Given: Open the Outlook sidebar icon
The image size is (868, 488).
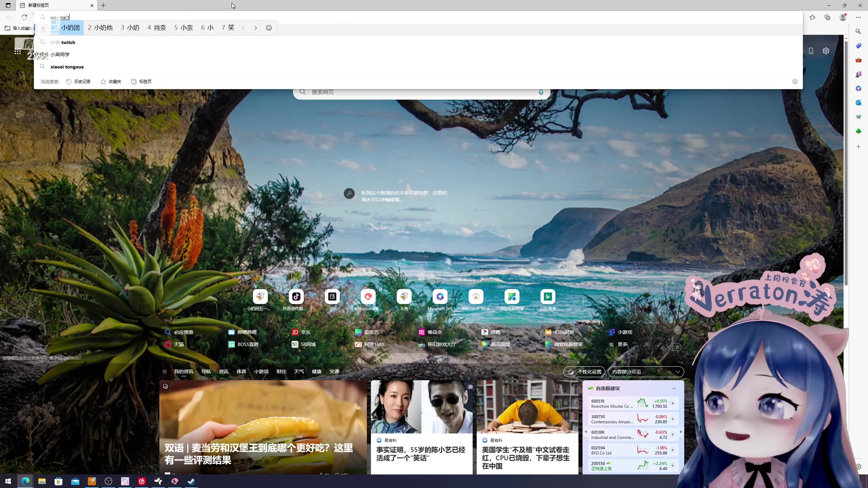Looking at the screenshot, I should (858, 103).
